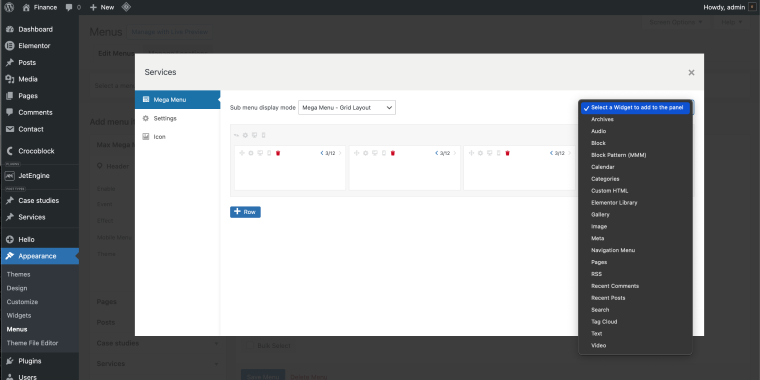Open the first column settings gear
Image resolution: width=760 pixels, height=380 pixels.
[251, 153]
